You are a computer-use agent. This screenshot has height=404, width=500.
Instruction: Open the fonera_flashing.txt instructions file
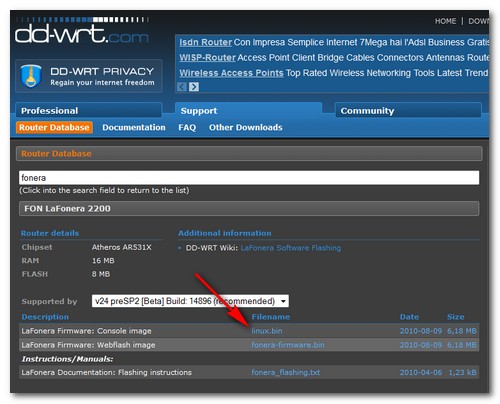[x=286, y=372]
